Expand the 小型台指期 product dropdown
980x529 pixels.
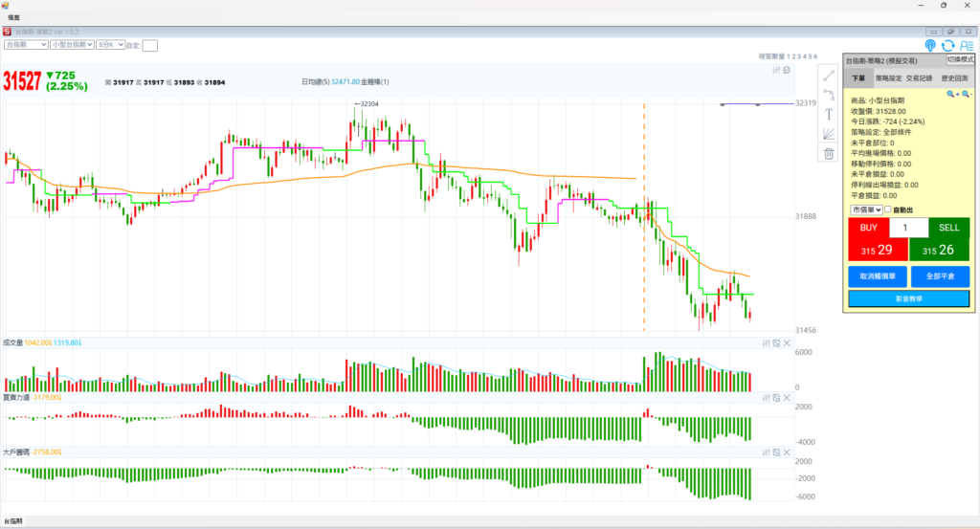pyautogui.click(x=71, y=44)
